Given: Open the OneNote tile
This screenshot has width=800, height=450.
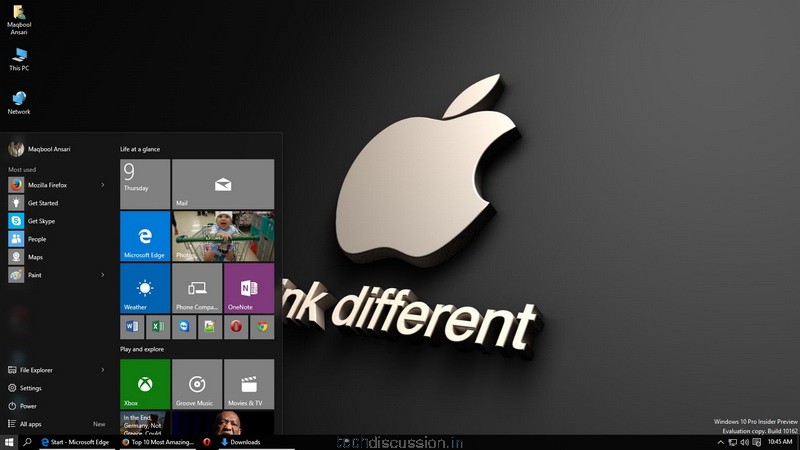Looking at the screenshot, I should coord(249,288).
